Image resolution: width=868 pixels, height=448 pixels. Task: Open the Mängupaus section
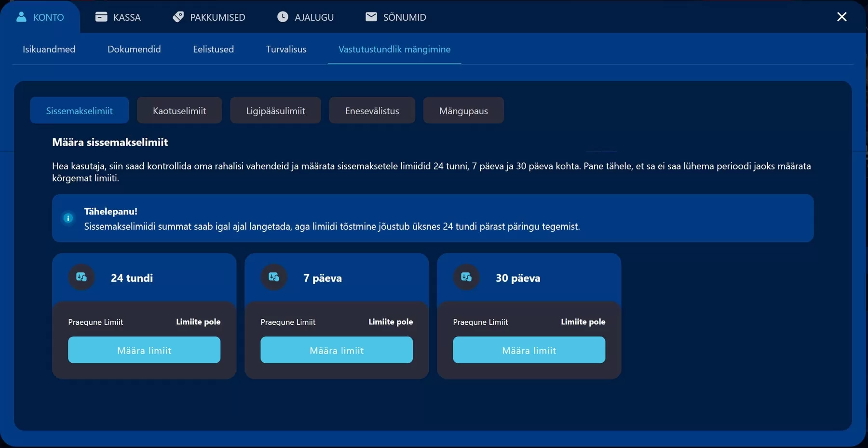pyautogui.click(x=463, y=110)
